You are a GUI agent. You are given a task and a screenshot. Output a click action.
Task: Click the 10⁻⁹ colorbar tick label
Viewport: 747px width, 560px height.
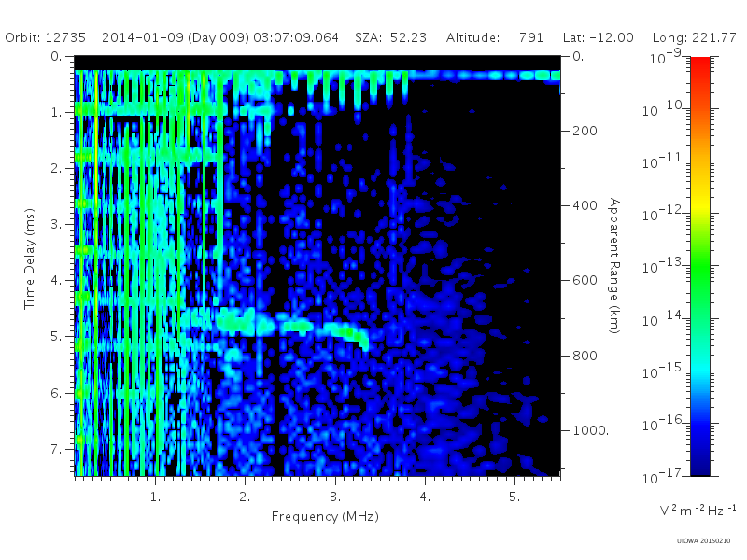point(666,57)
